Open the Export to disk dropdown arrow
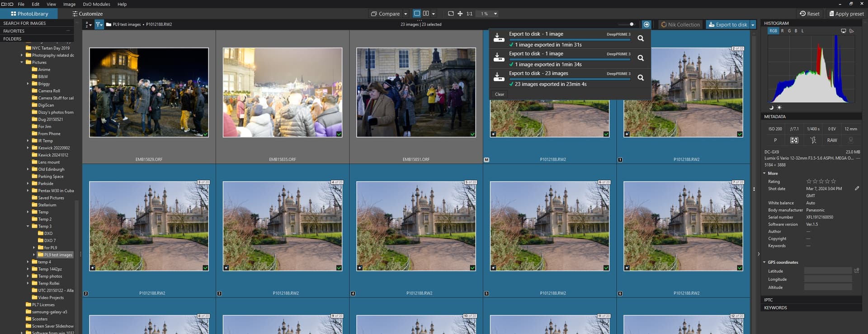Screen dimensions: 868x334 point(753,25)
